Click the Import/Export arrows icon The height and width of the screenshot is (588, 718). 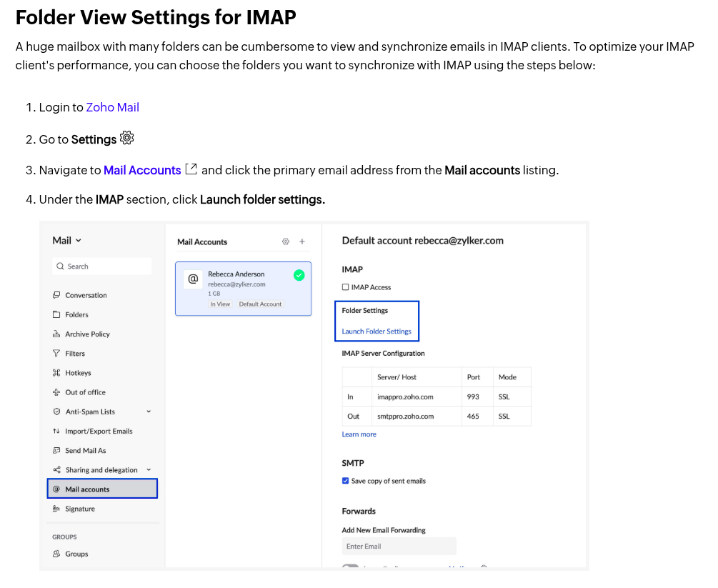pyautogui.click(x=56, y=431)
